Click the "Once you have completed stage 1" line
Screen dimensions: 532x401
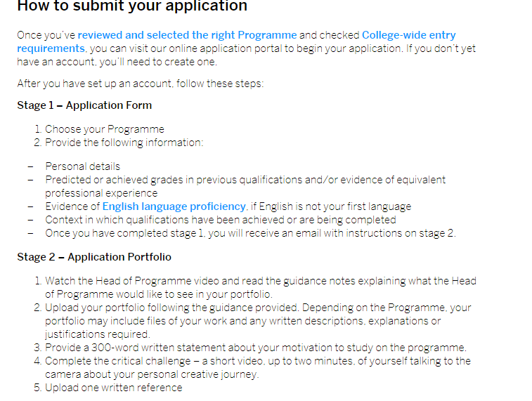coord(250,233)
